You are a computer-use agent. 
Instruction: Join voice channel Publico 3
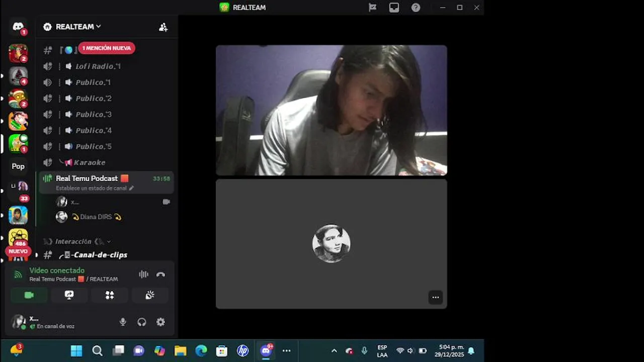(x=107, y=115)
